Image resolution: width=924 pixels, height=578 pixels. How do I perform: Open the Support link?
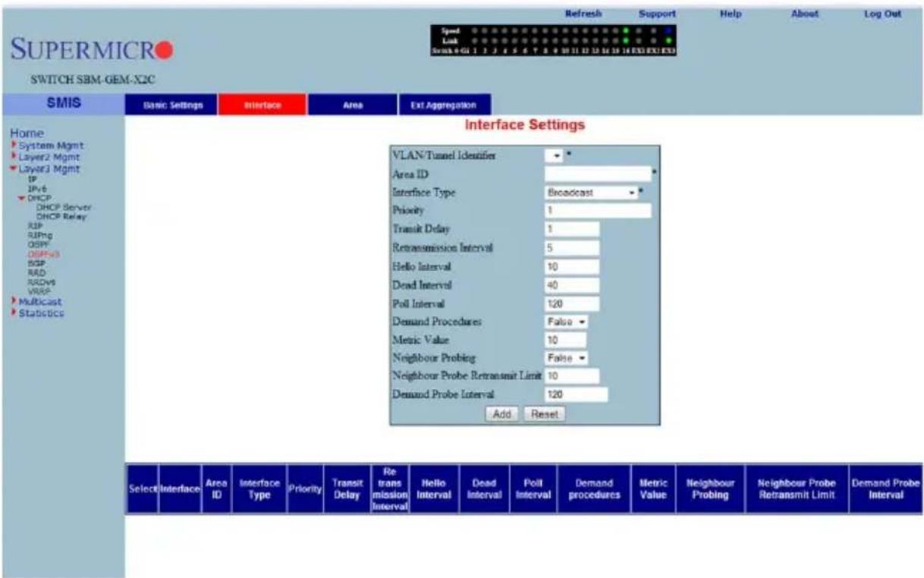pyautogui.click(x=657, y=14)
